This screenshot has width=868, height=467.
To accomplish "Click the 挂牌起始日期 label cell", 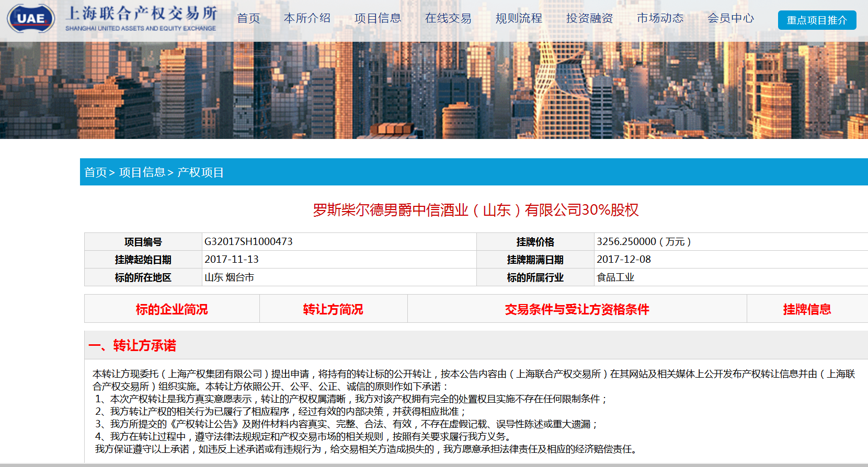I will (x=143, y=260).
